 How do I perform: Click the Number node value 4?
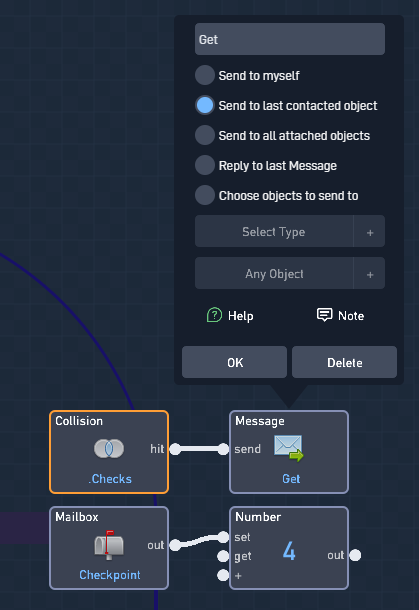pos(289,551)
